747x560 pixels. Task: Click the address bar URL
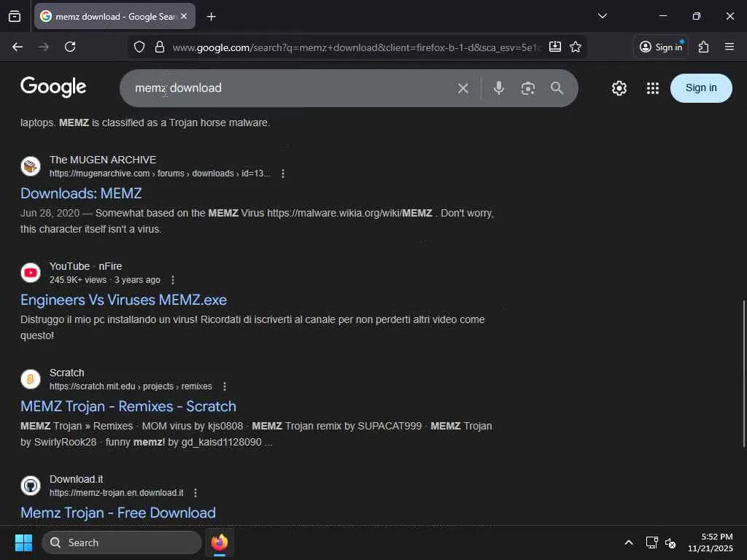(x=356, y=47)
